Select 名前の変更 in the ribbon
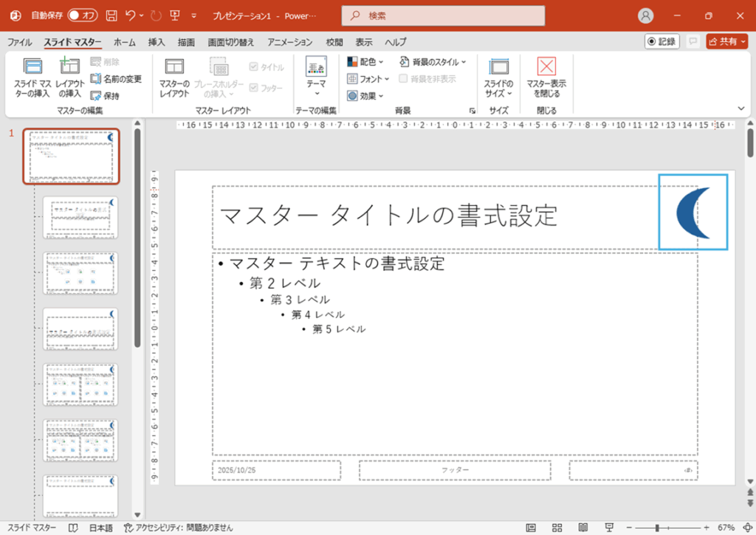 (116, 79)
